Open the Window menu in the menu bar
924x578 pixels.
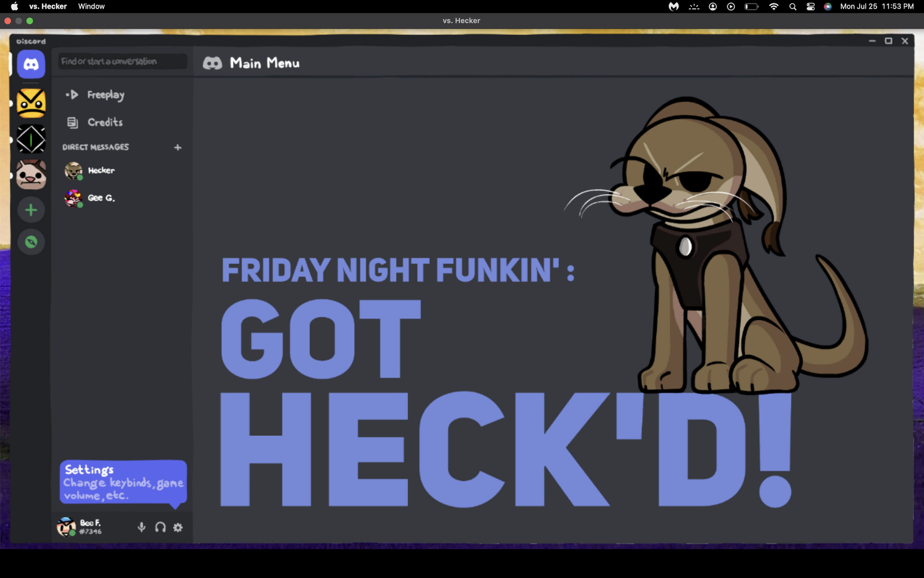(91, 6)
